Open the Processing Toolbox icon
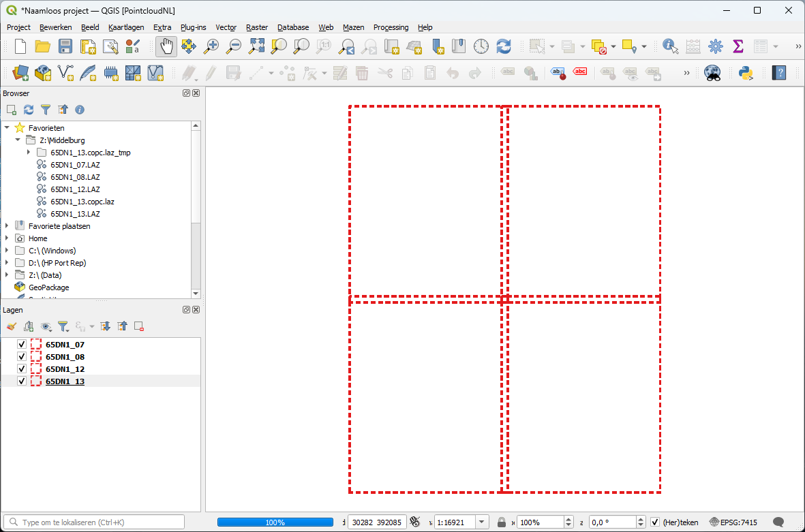This screenshot has height=532, width=805. (715, 46)
